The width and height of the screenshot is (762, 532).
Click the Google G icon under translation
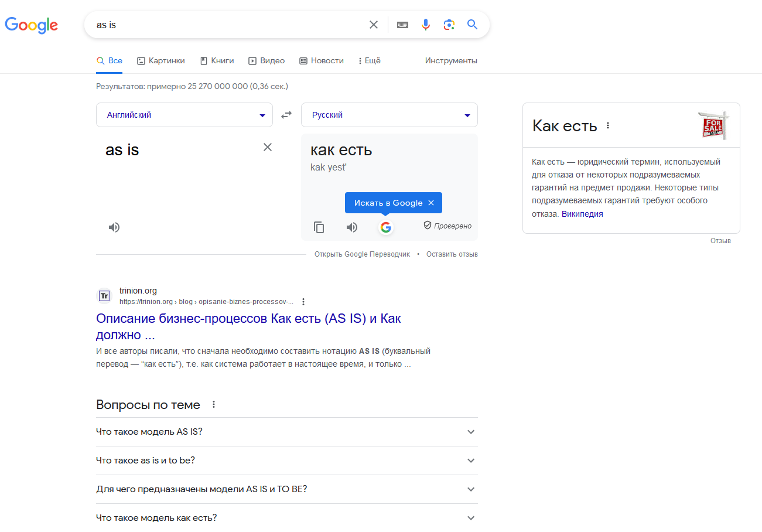[x=385, y=227]
